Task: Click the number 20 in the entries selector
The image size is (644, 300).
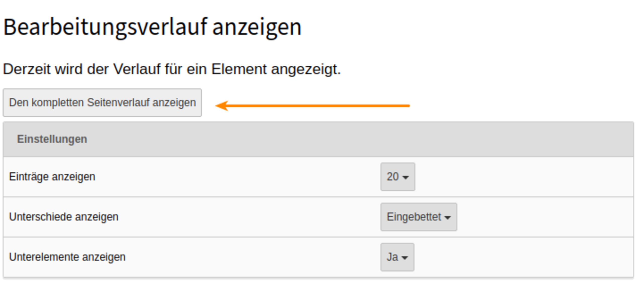Action: 393,177
